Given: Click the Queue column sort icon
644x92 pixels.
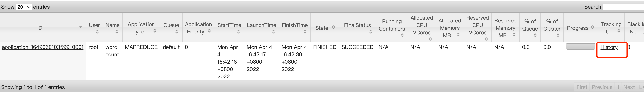Looking at the screenshot, I should click(x=177, y=32).
